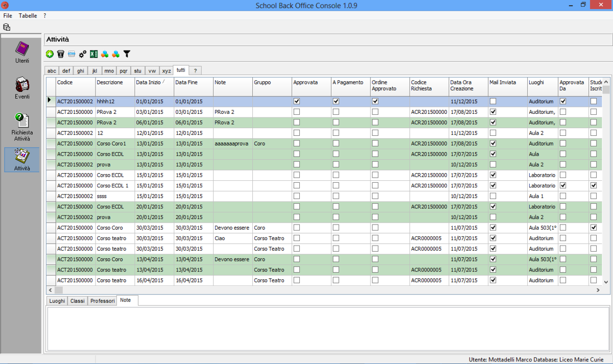The image size is (613, 364).
Task: Sort by the Data Ora Creazione header
Action: click(x=468, y=86)
